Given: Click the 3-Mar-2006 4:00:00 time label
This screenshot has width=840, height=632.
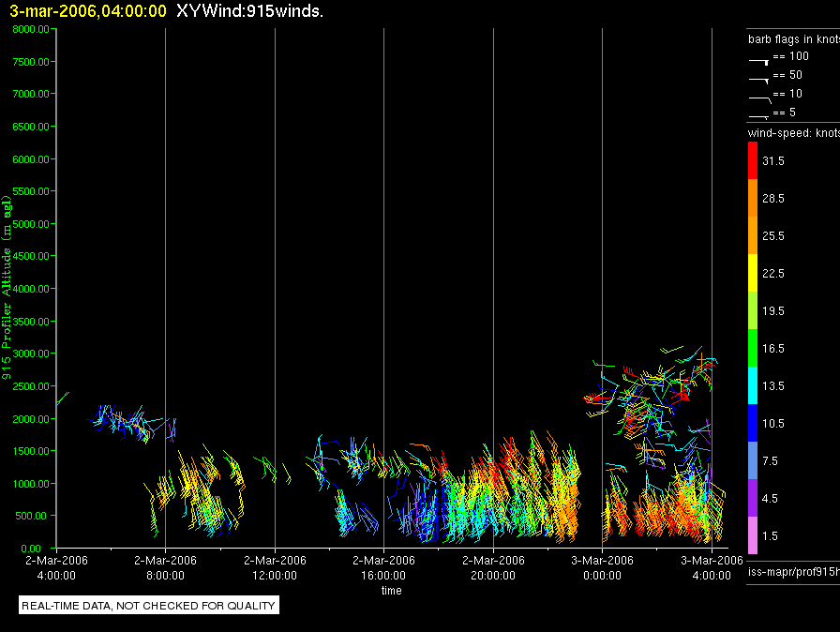Looking at the screenshot, I should click(712, 567).
